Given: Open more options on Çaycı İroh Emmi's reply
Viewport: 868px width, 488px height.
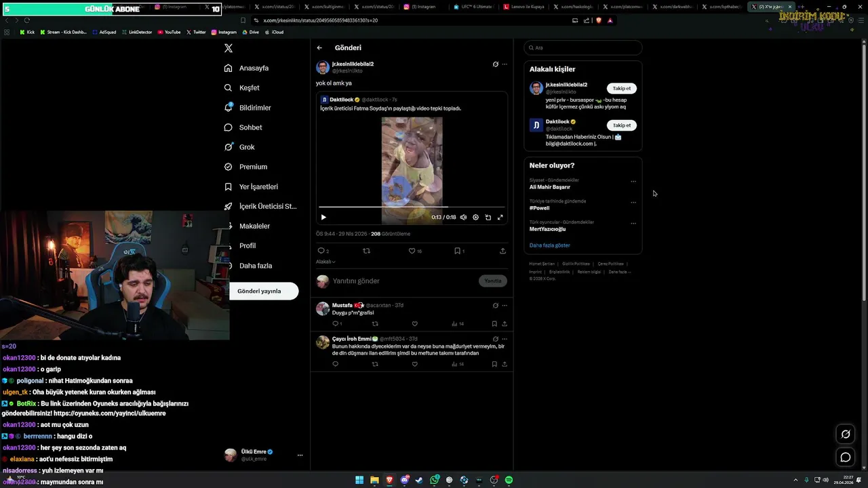Looking at the screenshot, I should coord(505,339).
